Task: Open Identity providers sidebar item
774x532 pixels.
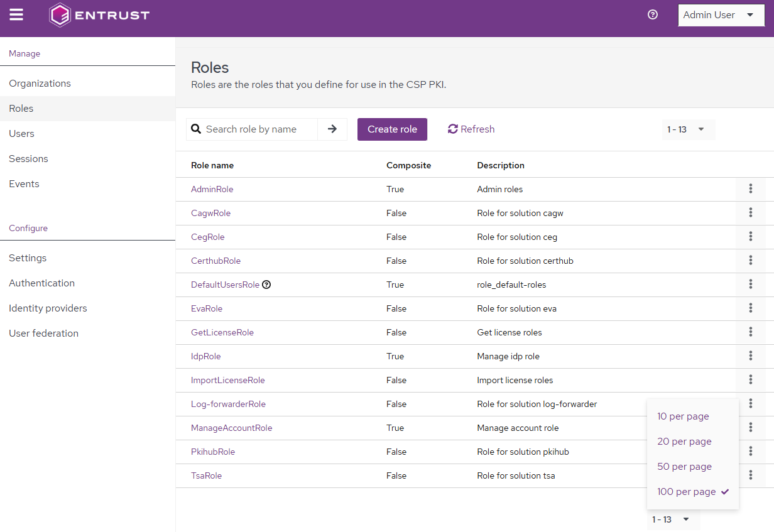Action: [x=48, y=308]
